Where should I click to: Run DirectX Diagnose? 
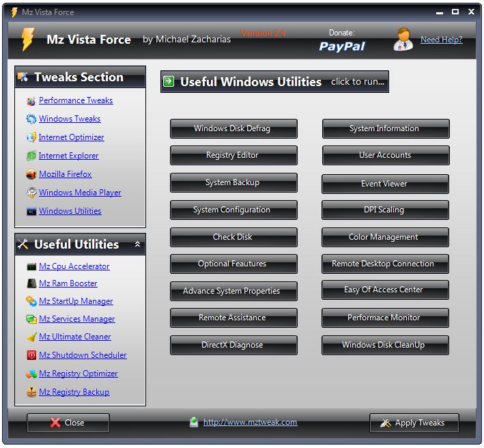click(x=233, y=345)
